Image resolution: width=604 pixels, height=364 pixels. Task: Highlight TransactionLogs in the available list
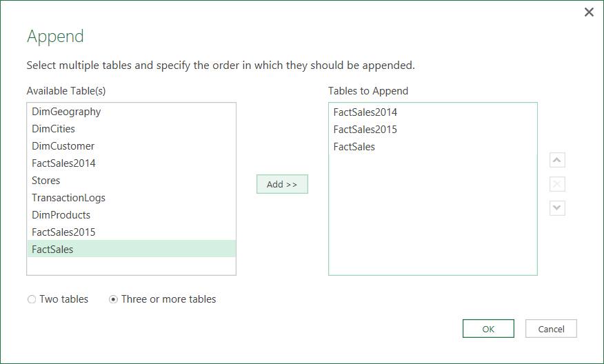(x=69, y=198)
